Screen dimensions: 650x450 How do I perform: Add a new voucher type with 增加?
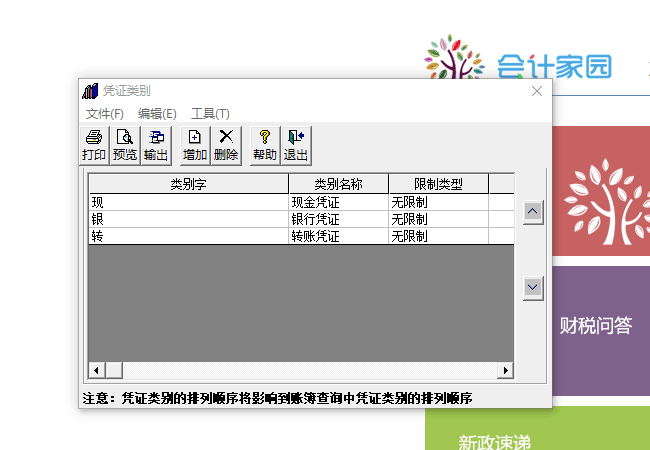click(195, 146)
